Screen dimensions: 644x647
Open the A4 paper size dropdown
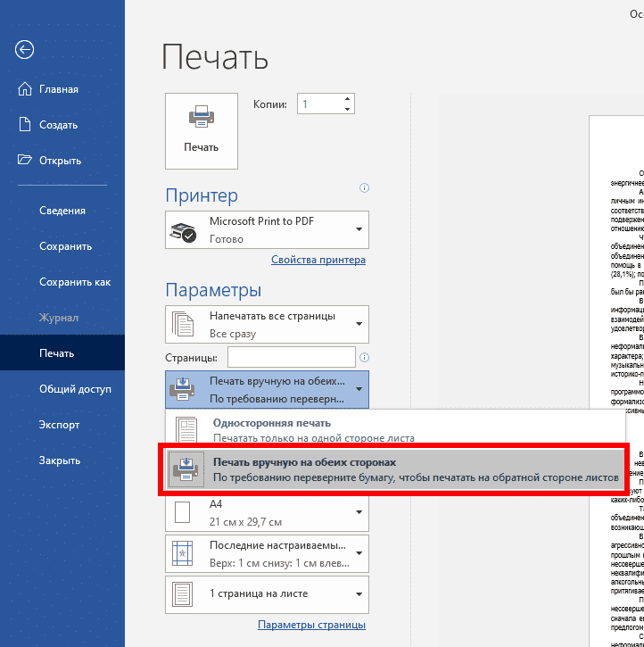pos(267,512)
